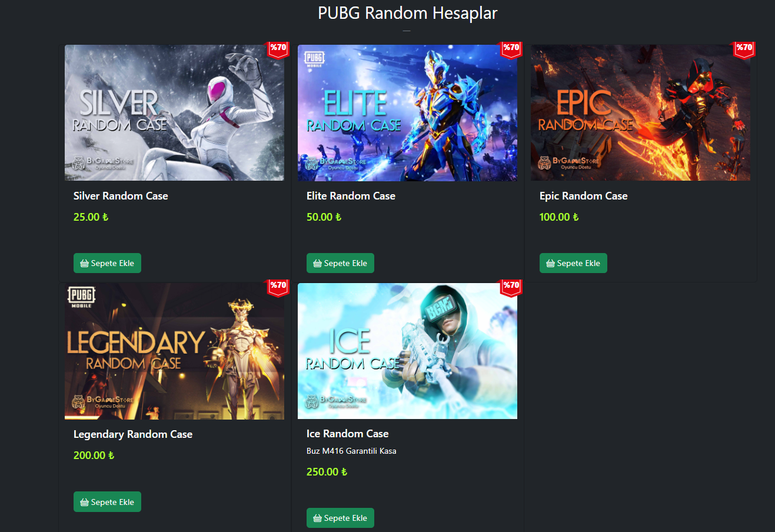
Task: Add Elite Random Case to cart
Action: (x=340, y=263)
